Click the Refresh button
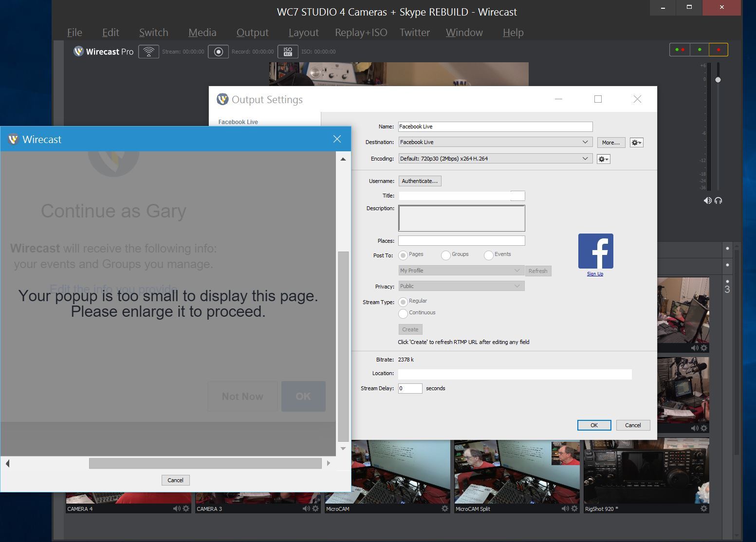The image size is (756, 542). (538, 271)
